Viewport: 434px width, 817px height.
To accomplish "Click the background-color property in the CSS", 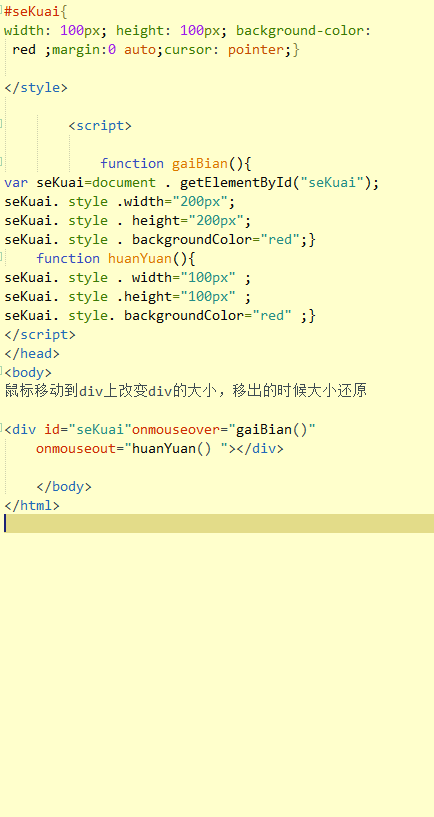I will click(x=300, y=31).
